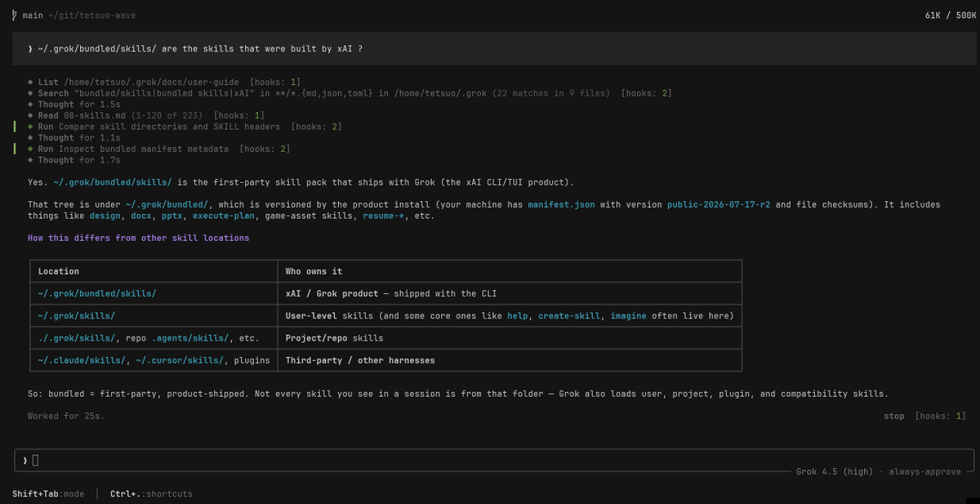Image resolution: width=980 pixels, height=504 pixels.
Task: Click the ~/.grok/bundled/skills/ table cell
Action: click(x=97, y=293)
